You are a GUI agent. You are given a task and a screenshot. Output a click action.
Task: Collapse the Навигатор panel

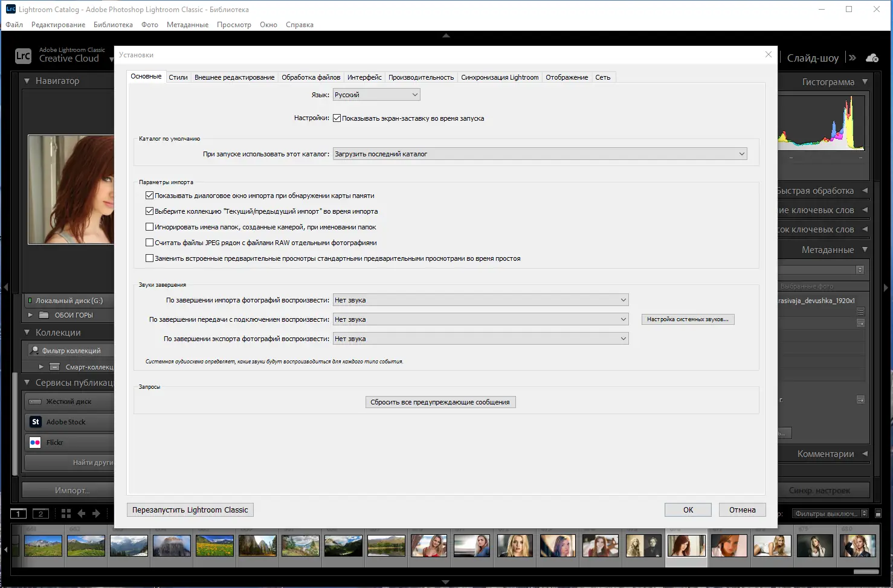click(27, 81)
